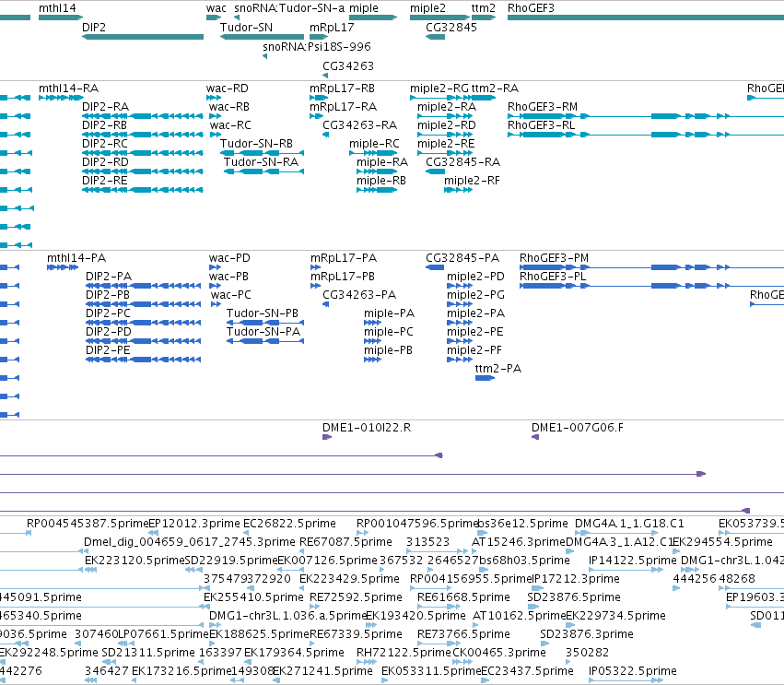Select transcript RhoGEF3-RL

pyautogui.click(x=646, y=135)
